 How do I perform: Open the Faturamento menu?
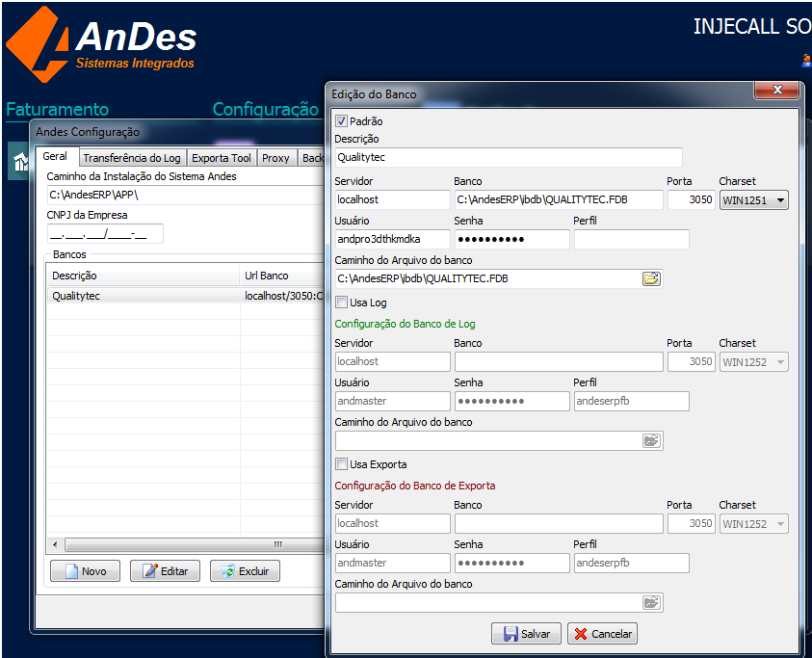pyautogui.click(x=58, y=109)
